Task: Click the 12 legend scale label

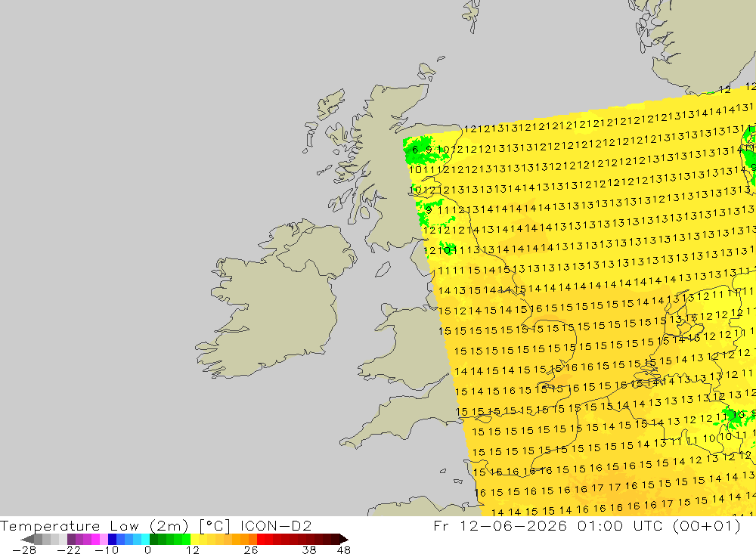Action: coord(193,550)
